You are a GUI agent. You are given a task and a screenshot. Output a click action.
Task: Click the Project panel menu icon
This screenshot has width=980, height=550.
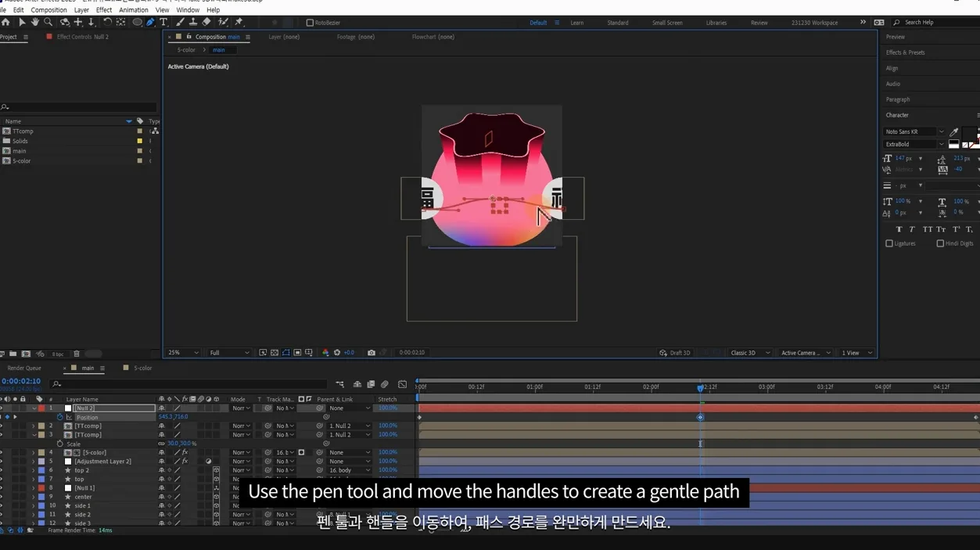[26, 37]
